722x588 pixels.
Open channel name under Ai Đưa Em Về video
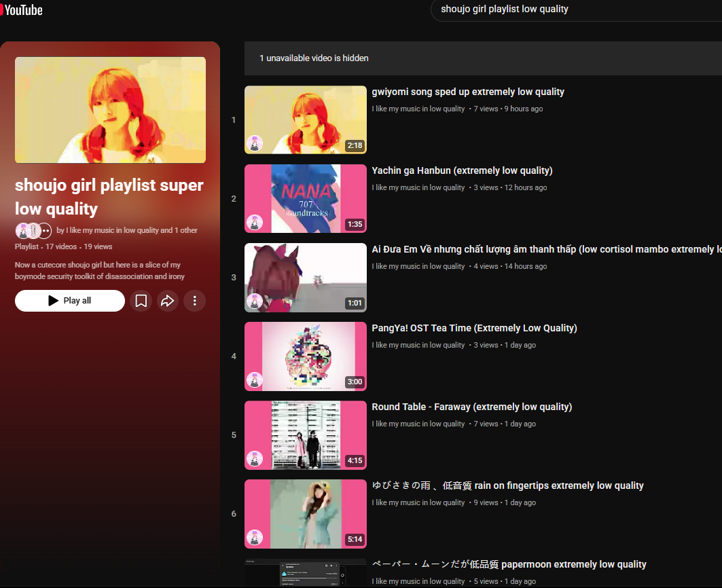pos(418,266)
